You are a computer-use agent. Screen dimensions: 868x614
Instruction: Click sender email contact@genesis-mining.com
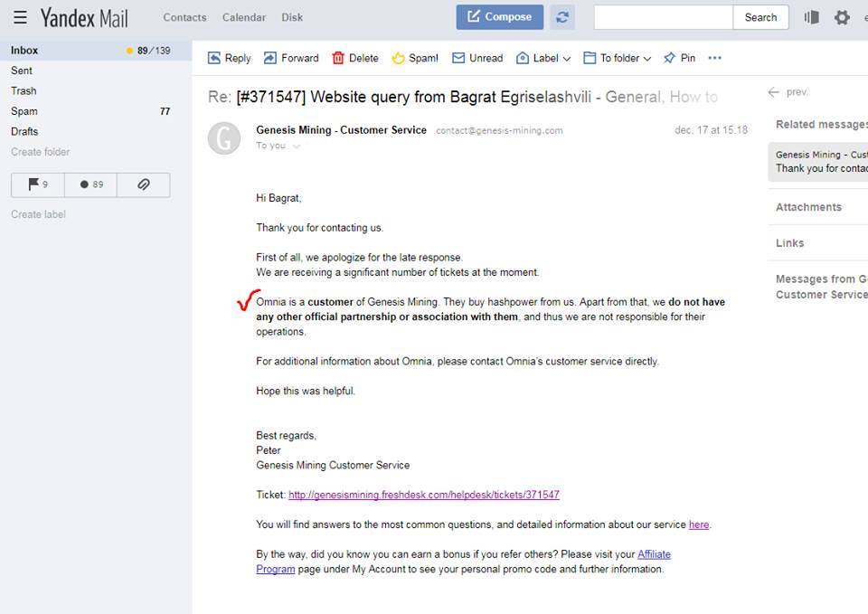pyautogui.click(x=499, y=130)
